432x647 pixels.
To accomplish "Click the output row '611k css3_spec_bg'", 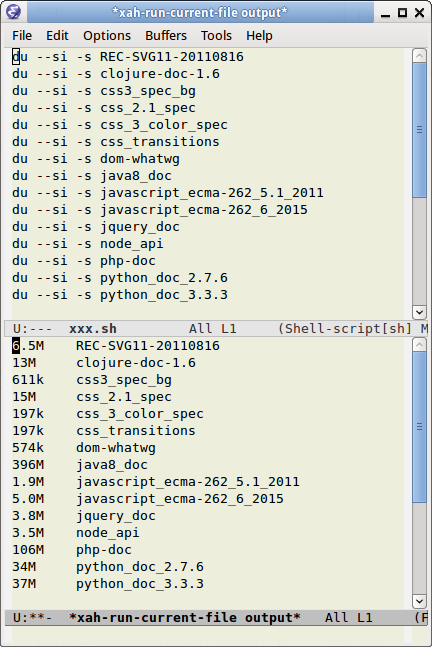I will coord(92,380).
